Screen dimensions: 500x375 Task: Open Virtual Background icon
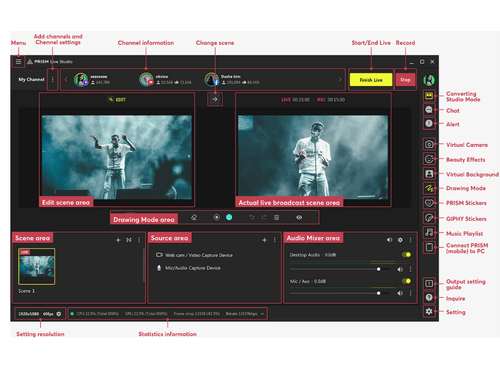click(x=429, y=174)
